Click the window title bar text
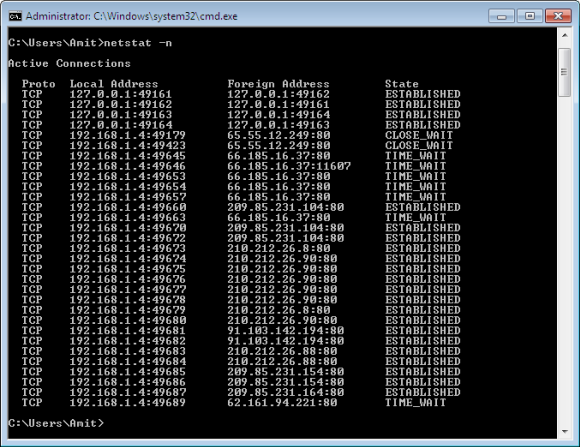Viewport: 580px width, 447px height. pyautogui.click(x=132, y=16)
